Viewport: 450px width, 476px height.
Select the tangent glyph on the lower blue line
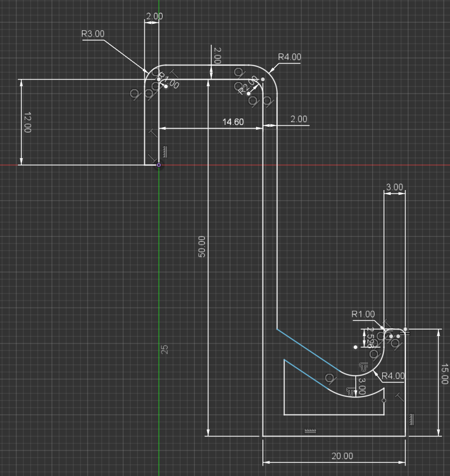click(x=330, y=378)
